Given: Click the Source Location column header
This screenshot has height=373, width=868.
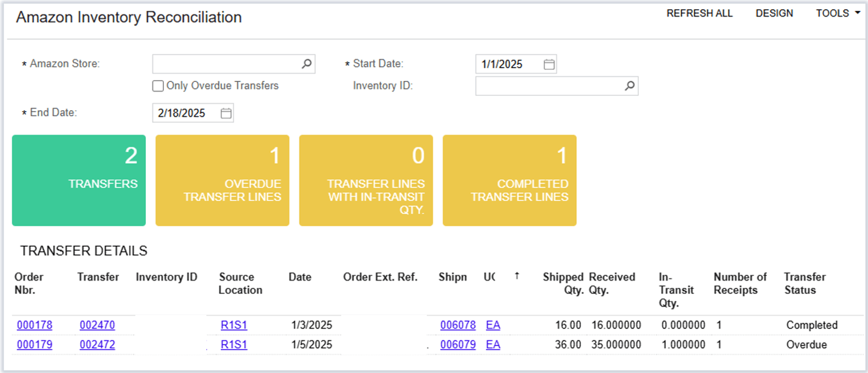Looking at the screenshot, I should 240,284.
